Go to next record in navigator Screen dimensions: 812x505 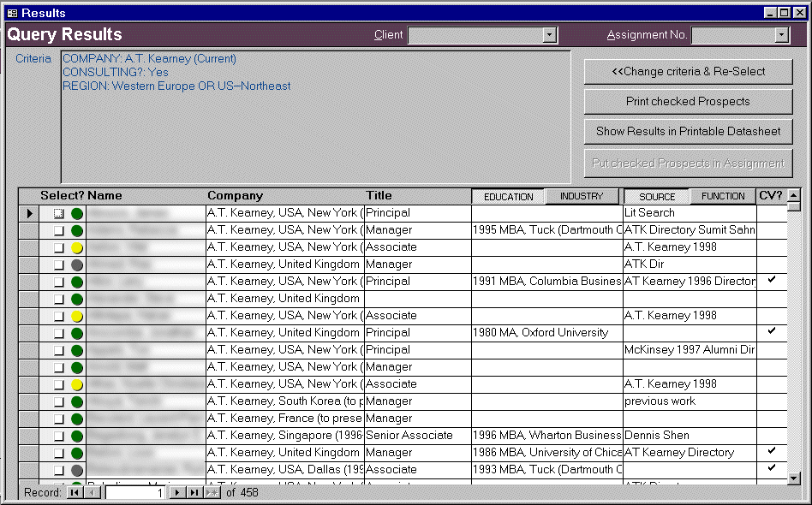coord(177,492)
